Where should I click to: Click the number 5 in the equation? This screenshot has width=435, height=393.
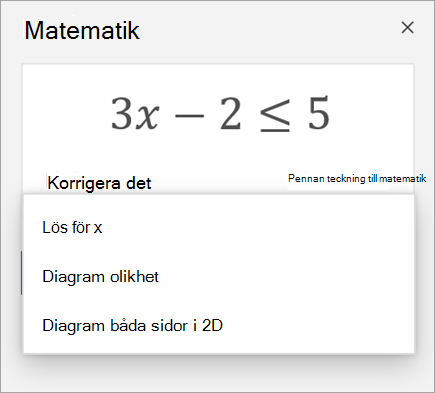coord(319,113)
